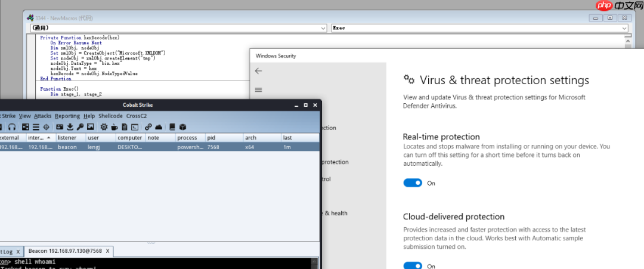
Task: Open help book icon in toolbar
Action: click(172, 127)
